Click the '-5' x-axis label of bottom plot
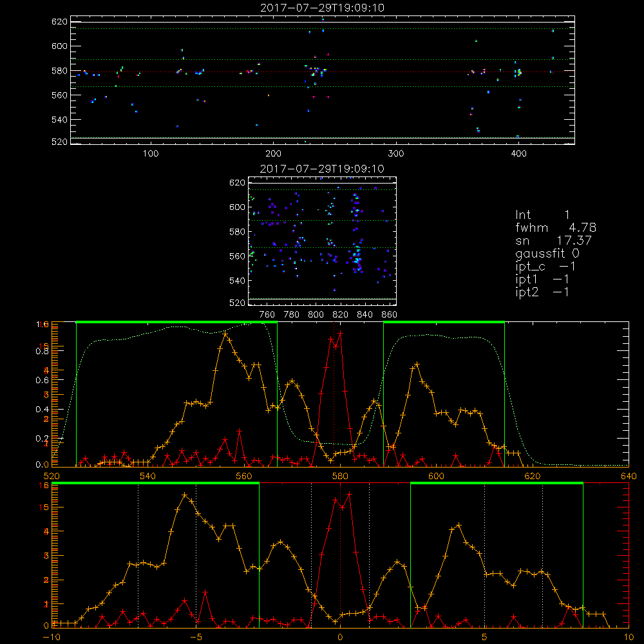This screenshot has width=644, height=644. [x=196, y=638]
